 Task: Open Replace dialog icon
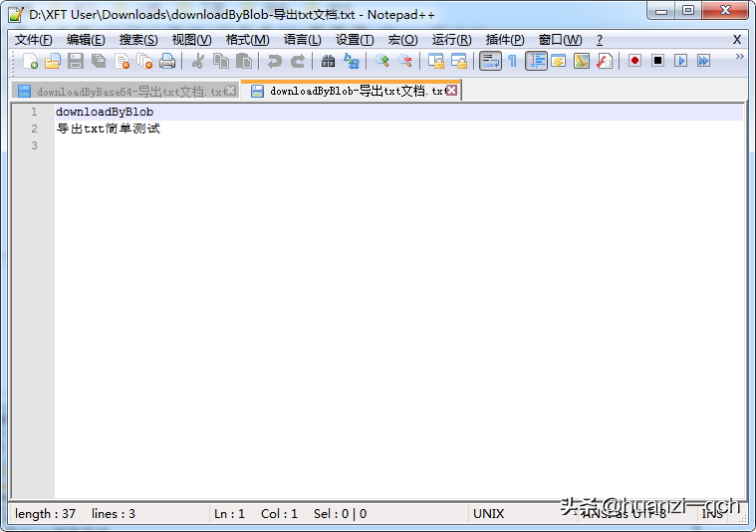(x=352, y=61)
